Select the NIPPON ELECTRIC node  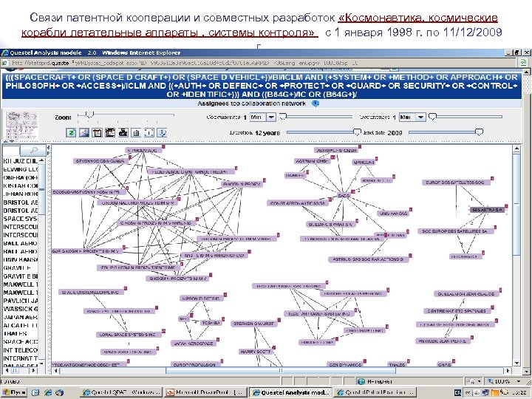click(x=201, y=299)
